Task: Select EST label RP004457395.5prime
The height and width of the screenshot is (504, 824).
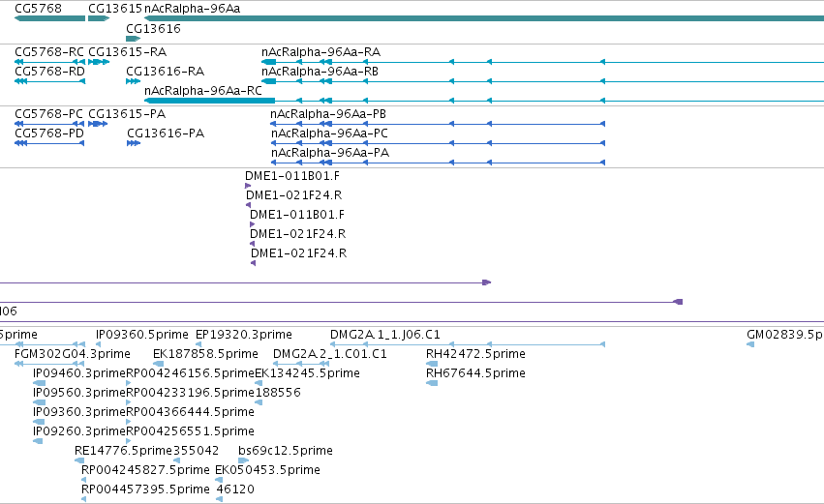Action: click(x=145, y=489)
